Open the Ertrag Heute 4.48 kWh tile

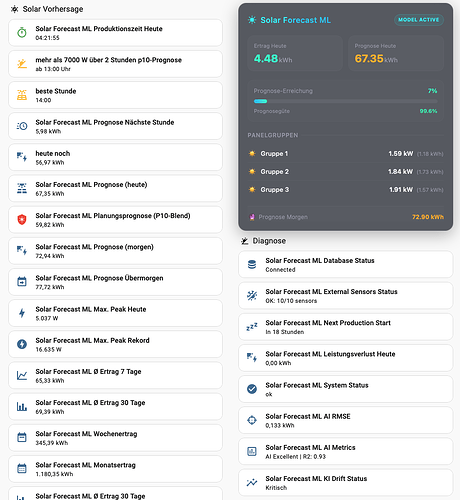(x=295, y=53)
